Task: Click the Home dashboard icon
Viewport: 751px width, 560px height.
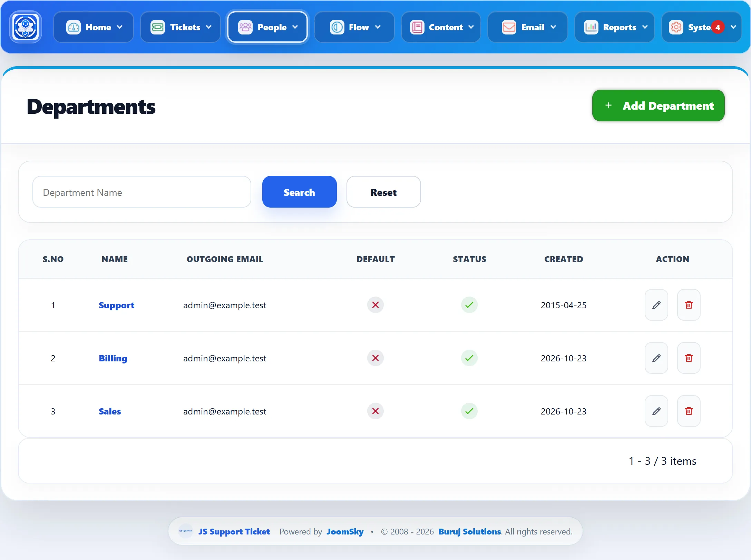Action: pos(73,27)
